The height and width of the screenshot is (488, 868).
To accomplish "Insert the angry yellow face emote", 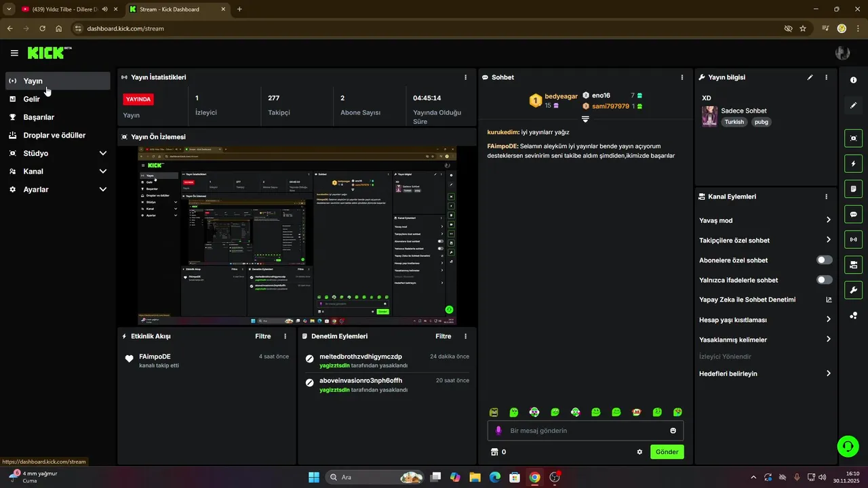I will 494,412.
